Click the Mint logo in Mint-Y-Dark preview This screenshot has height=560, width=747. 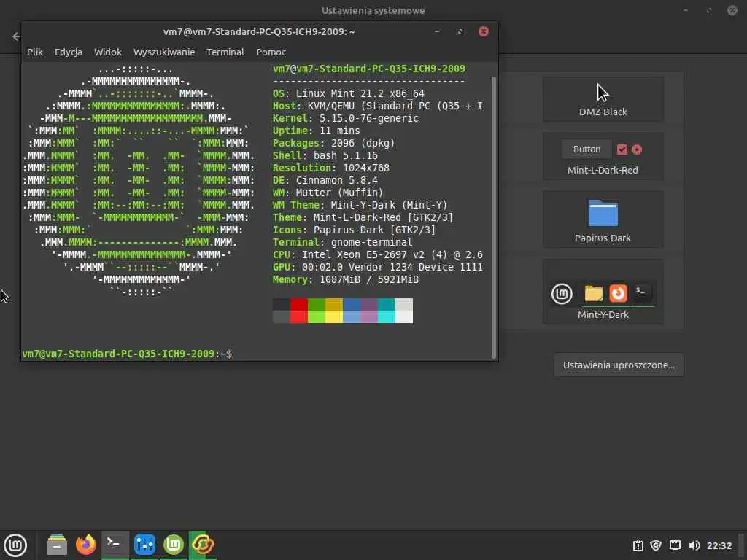(x=562, y=293)
